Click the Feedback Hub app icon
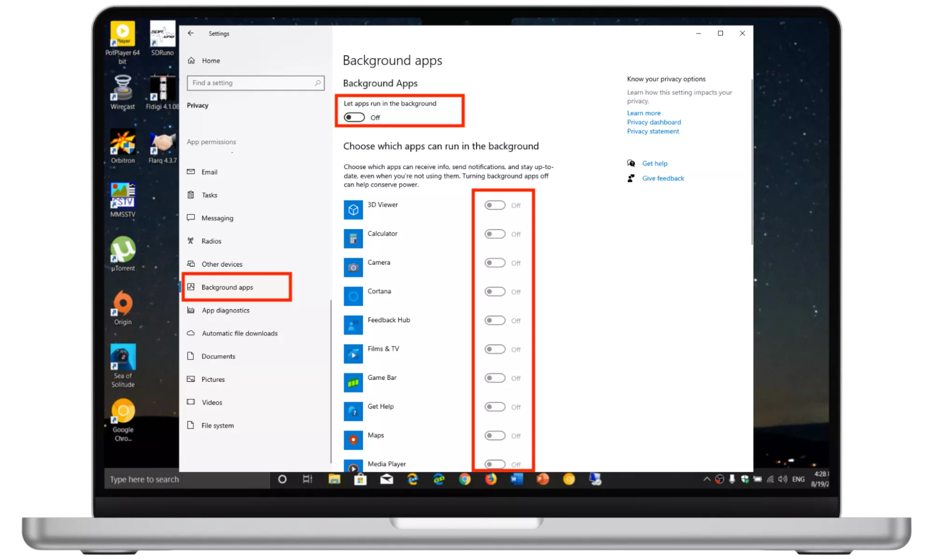Screen dimensions: 933x560 pyautogui.click(x=353, y=325)
